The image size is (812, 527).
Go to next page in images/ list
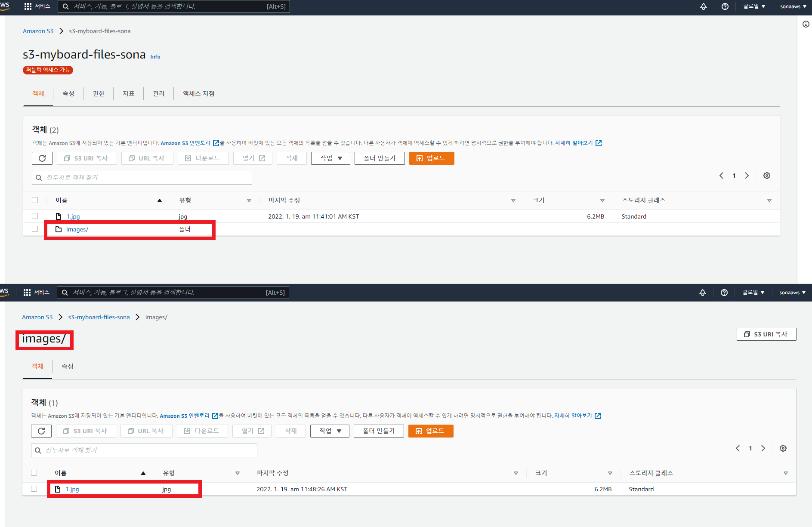[x=763, y=448]
